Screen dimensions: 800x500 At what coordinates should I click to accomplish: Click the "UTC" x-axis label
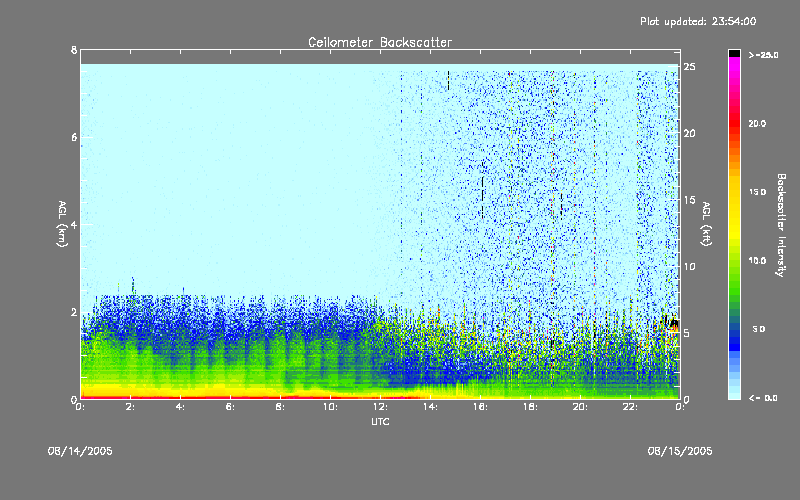(380, 421)
